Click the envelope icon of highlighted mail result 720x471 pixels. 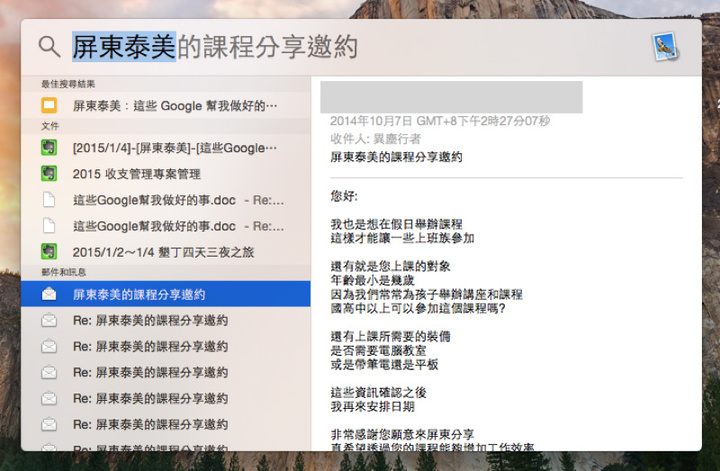pos(48,295)
